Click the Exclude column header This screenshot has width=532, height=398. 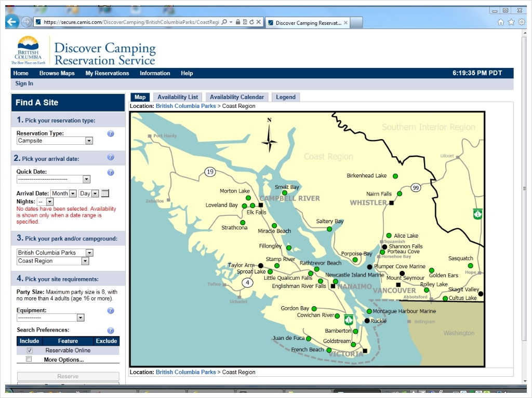(x=106, y=341)
